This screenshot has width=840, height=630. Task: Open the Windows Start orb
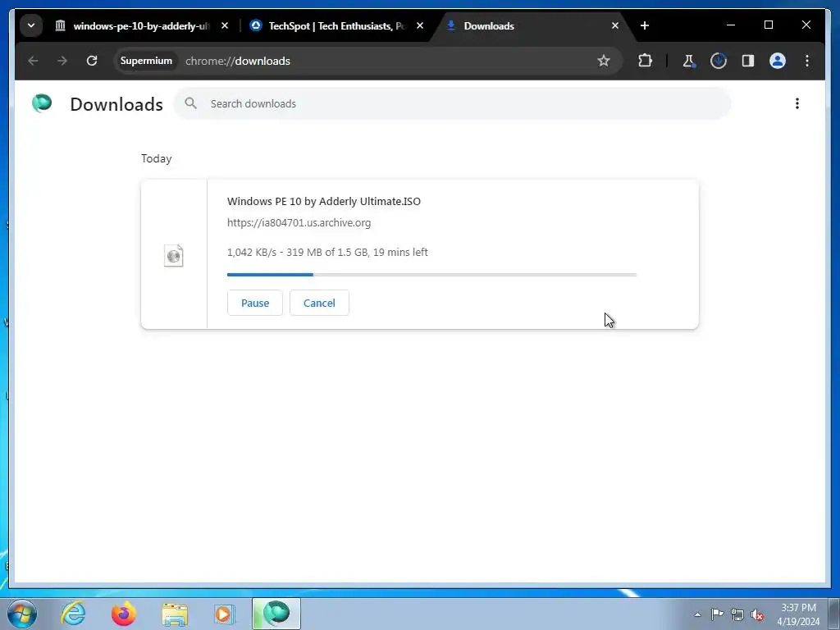[x=22, y=614]
